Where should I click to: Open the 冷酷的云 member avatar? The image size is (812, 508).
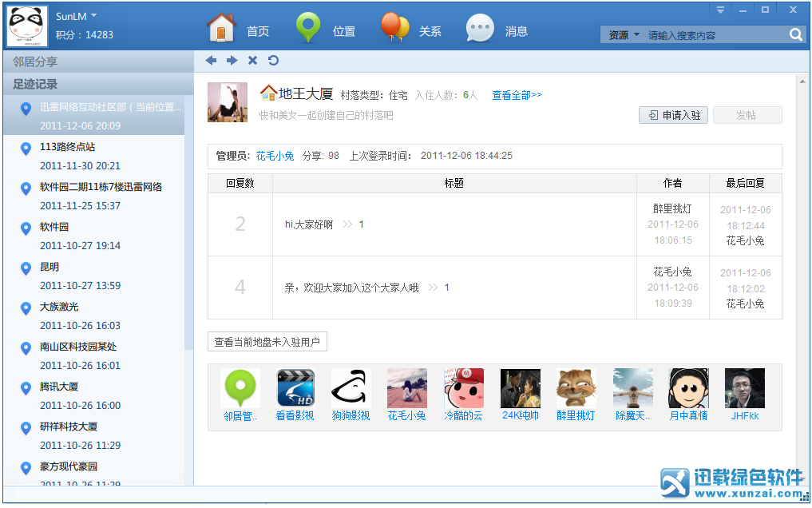[x=463, y=388]
